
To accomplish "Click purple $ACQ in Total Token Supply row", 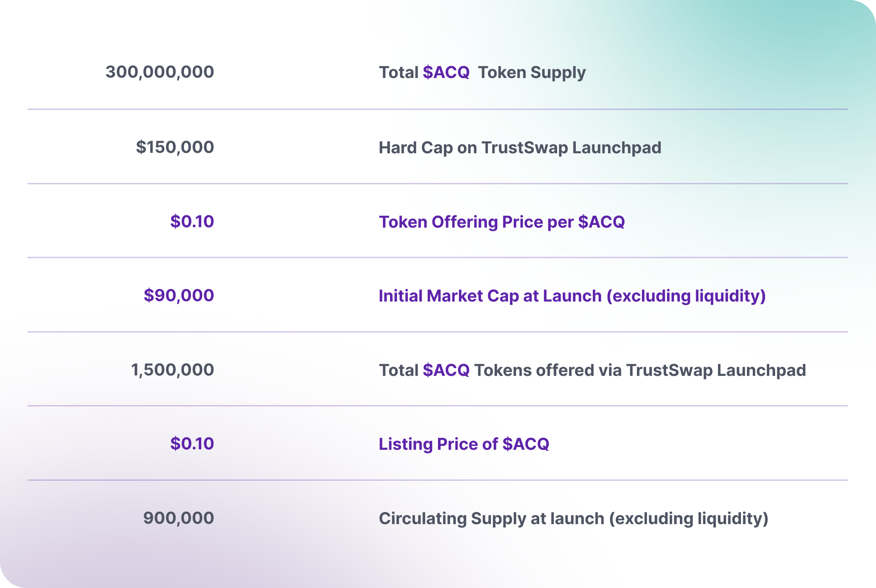I will coord(446,73).
